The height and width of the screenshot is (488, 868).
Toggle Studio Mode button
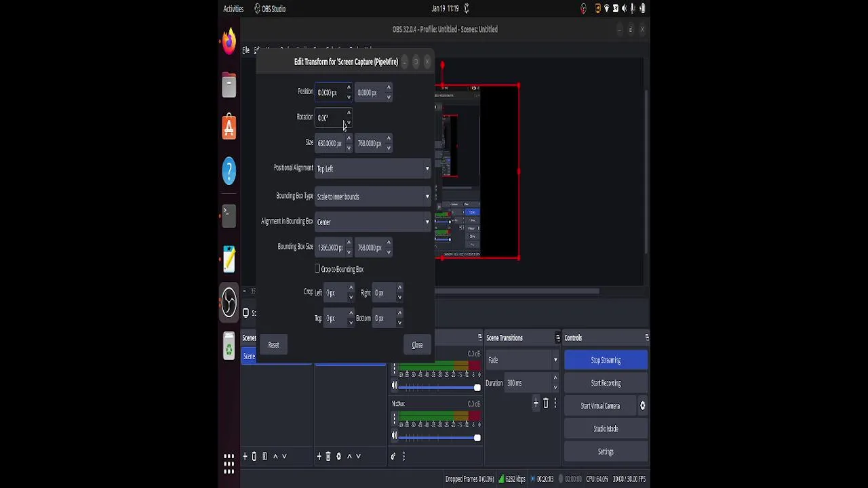[606, 429]
